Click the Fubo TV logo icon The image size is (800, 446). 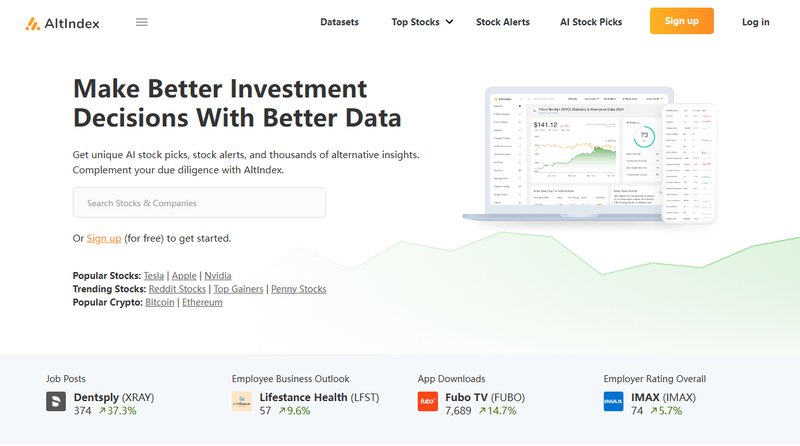(x=428, y=402)
